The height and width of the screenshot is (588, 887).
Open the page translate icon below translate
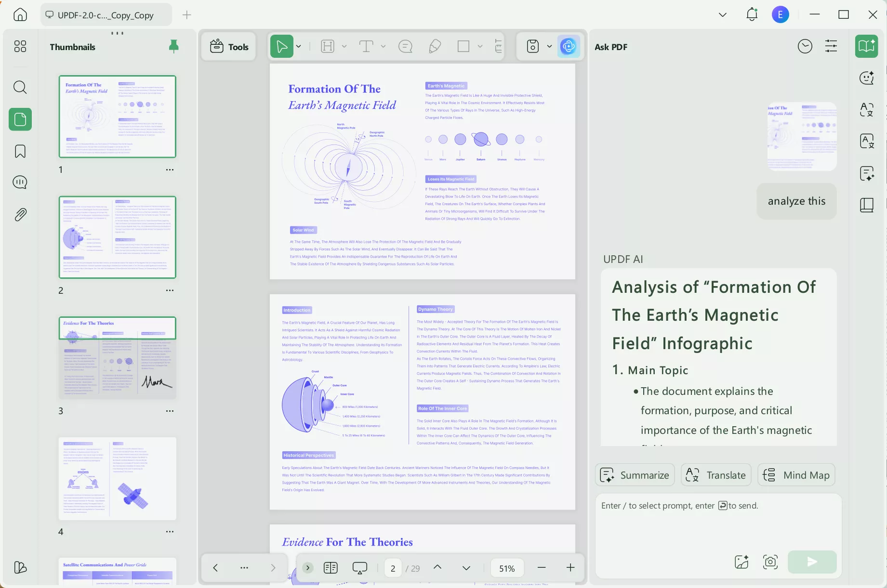coord(867,141)
